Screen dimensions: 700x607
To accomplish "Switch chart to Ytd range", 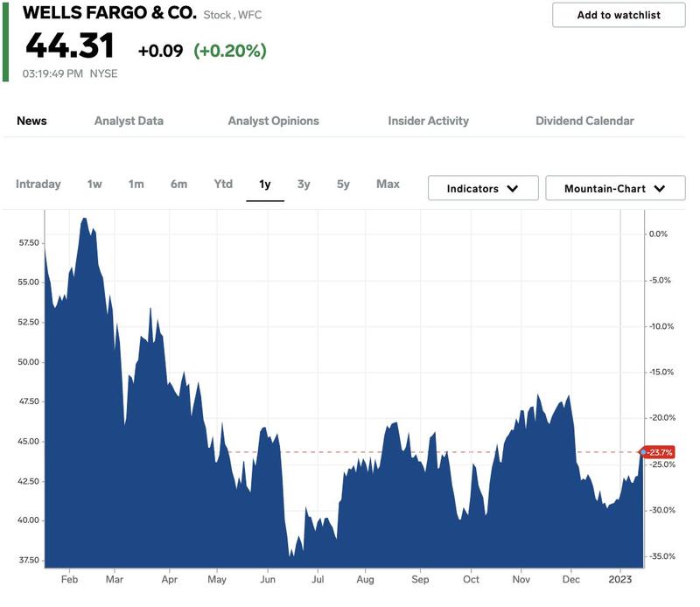I will coord(223,184).
